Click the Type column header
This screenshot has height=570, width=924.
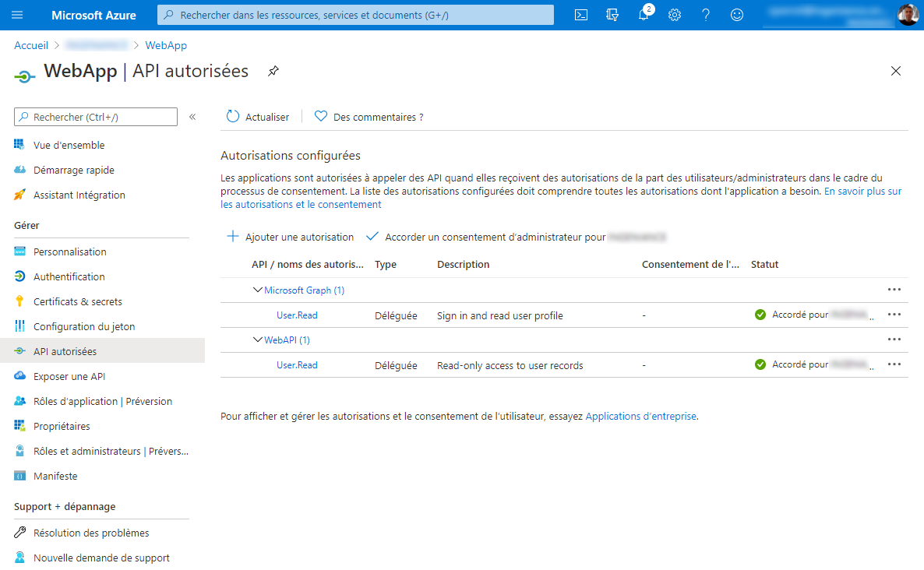tap(386, 265)
